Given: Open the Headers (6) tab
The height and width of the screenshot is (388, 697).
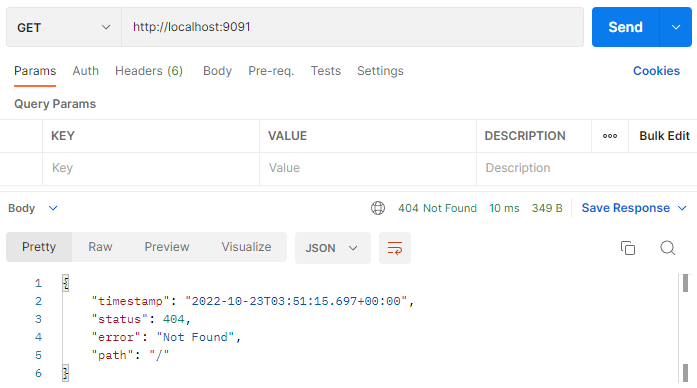Looking at the screenshot, I should [x=149, y=71].
